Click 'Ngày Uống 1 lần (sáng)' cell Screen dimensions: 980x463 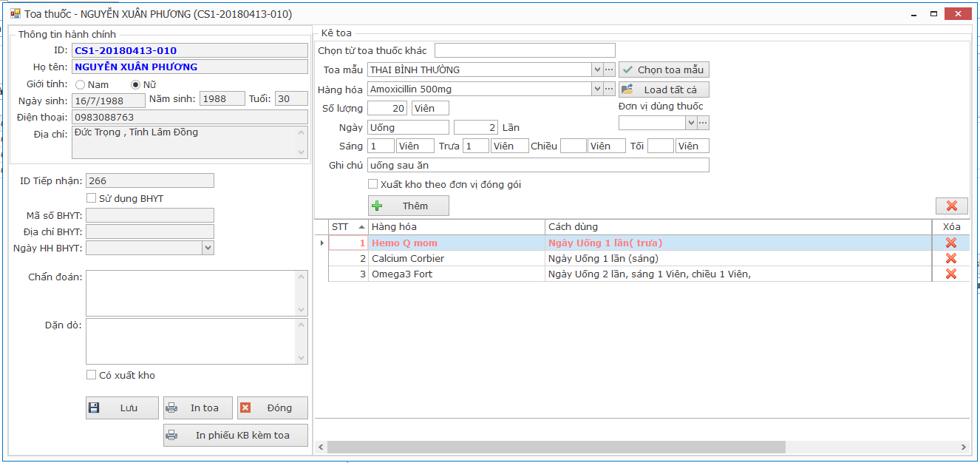[738, 258]
